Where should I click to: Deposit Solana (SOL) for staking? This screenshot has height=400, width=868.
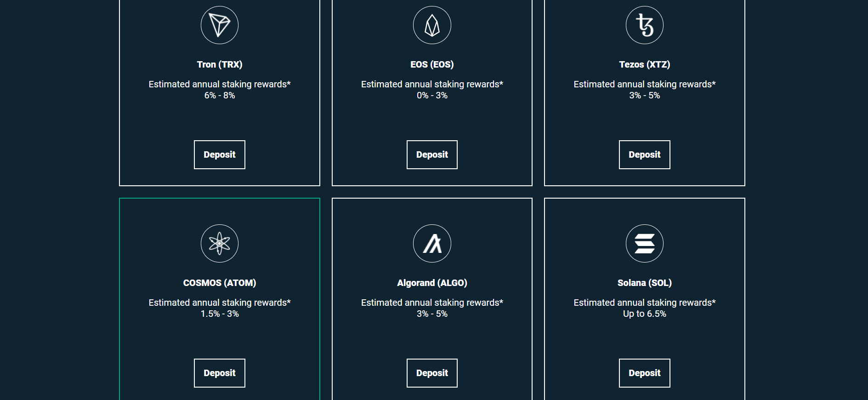pos(645,373)
